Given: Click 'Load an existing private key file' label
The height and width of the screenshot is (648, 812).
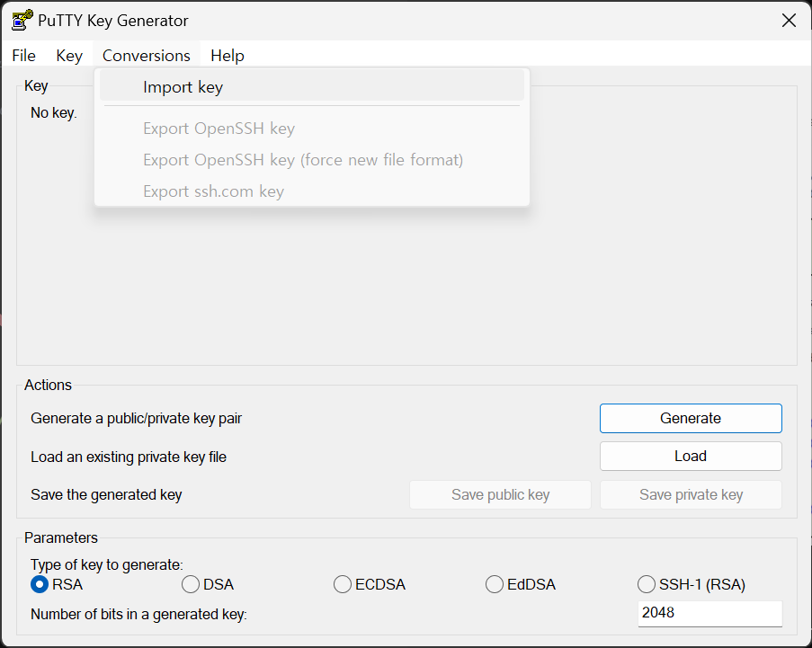Looking at the screenshot, I should click(x=129, y=457).
